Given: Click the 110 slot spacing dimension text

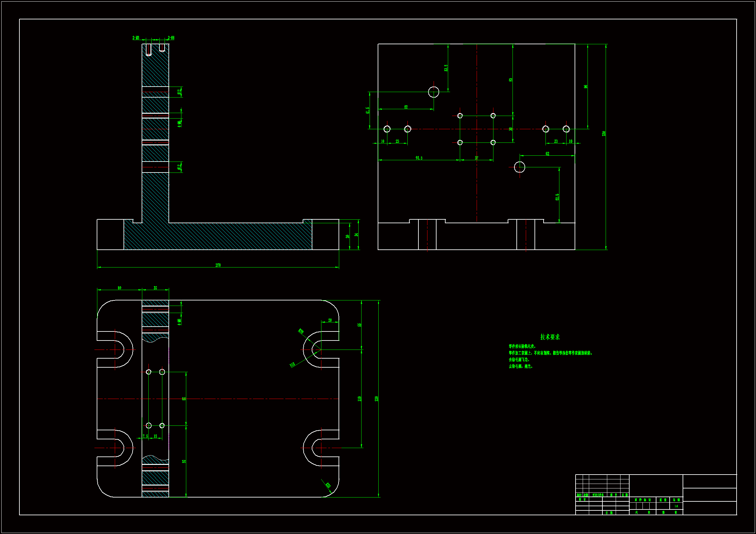Looking at the screenshot, I should coord(360,399).
